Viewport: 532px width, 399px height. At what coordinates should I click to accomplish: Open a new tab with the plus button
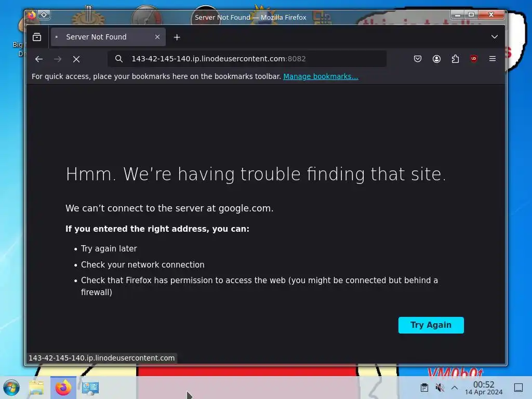177,37
